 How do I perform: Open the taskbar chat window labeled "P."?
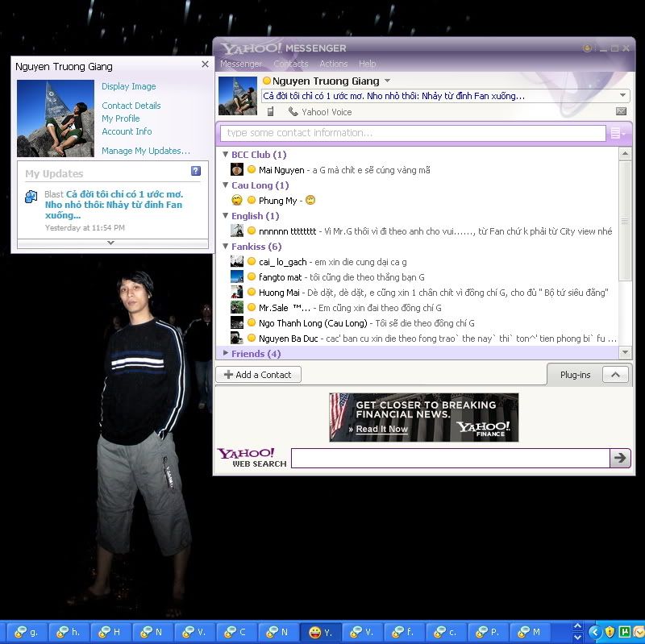pyautogui.click(x=488, y=632)
